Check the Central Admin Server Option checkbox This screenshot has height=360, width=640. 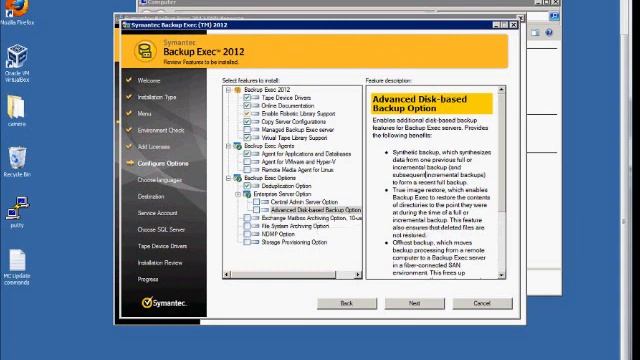256,202
